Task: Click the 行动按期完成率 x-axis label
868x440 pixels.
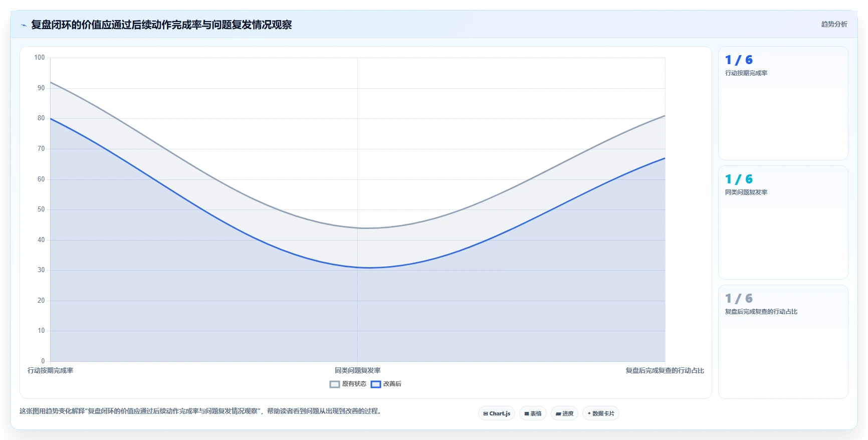Action: (x=50, y=371)
